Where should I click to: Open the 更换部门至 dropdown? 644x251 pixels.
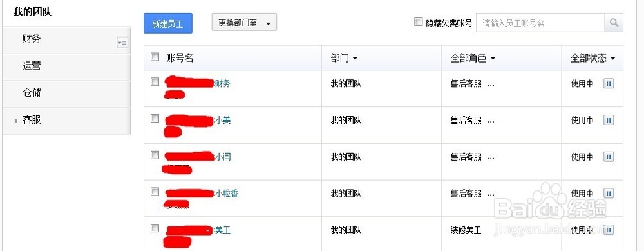[x=244, y=23]
